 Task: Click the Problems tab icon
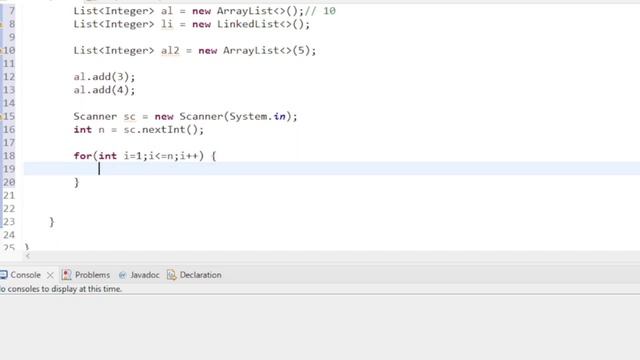(67, 275)
